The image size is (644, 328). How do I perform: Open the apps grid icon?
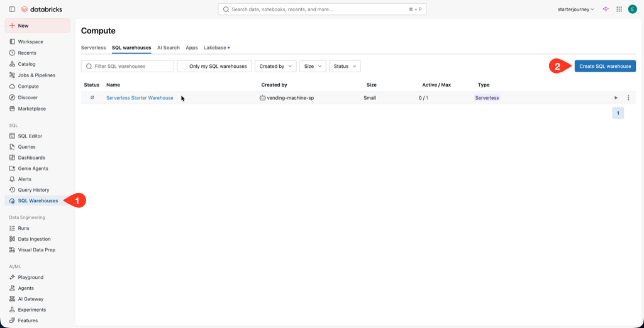point(619,9)
